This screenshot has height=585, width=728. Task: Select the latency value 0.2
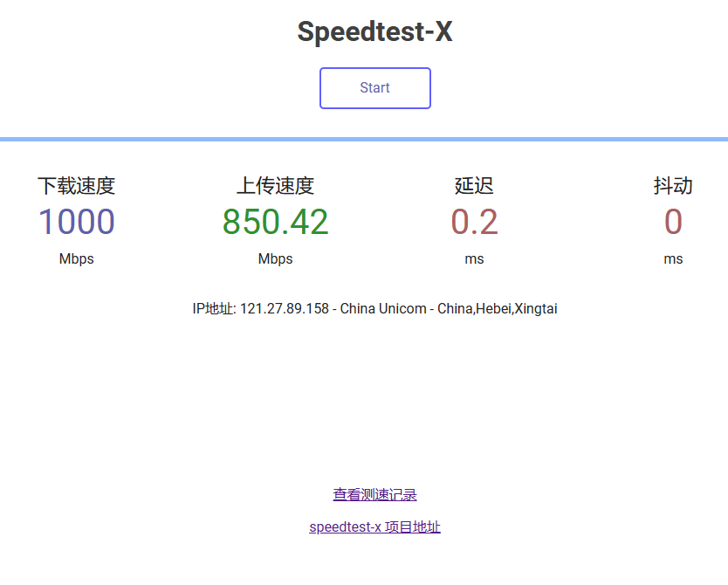(474, 222)
